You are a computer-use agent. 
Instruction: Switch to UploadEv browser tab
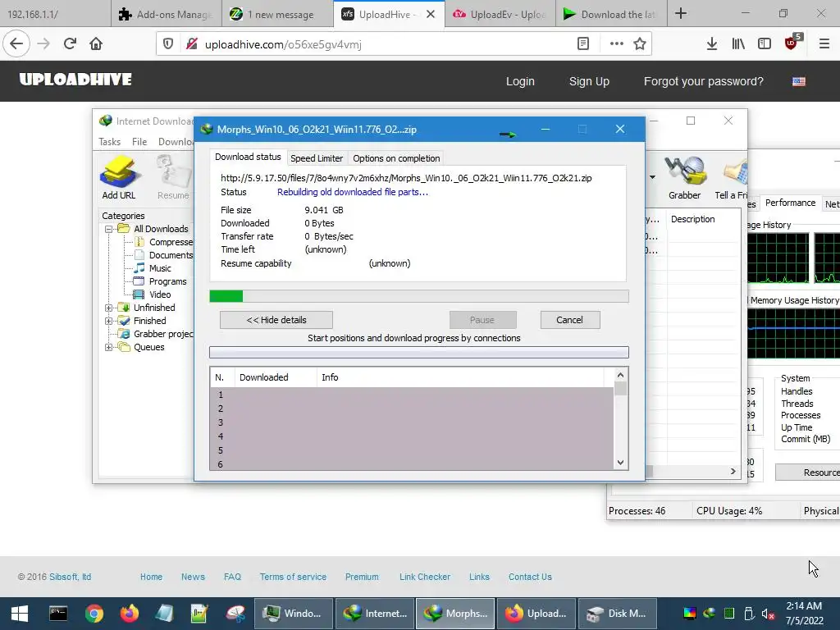[x=500, y=15]
